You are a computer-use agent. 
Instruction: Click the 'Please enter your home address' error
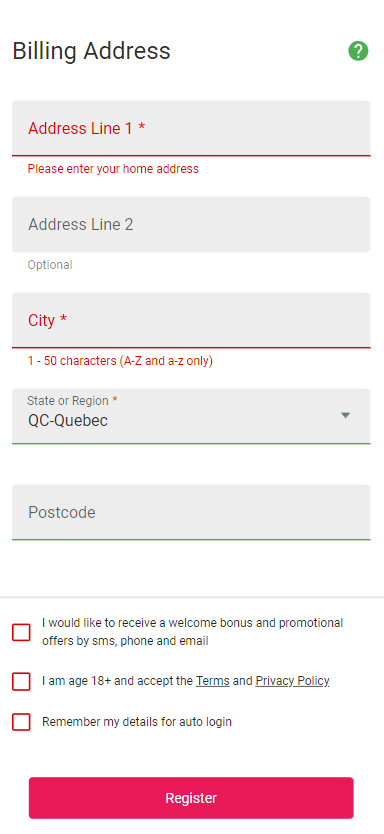113,169
